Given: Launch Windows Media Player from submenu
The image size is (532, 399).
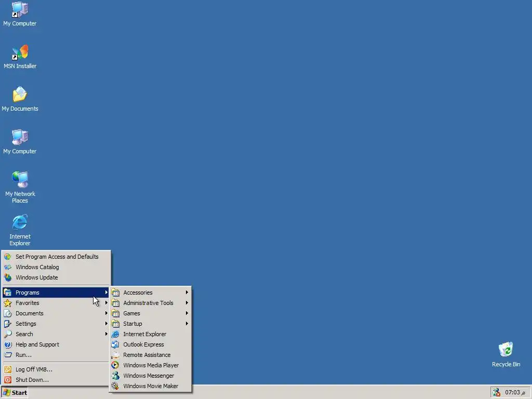Looking at the screenshot, I should [x=150, y=365].
